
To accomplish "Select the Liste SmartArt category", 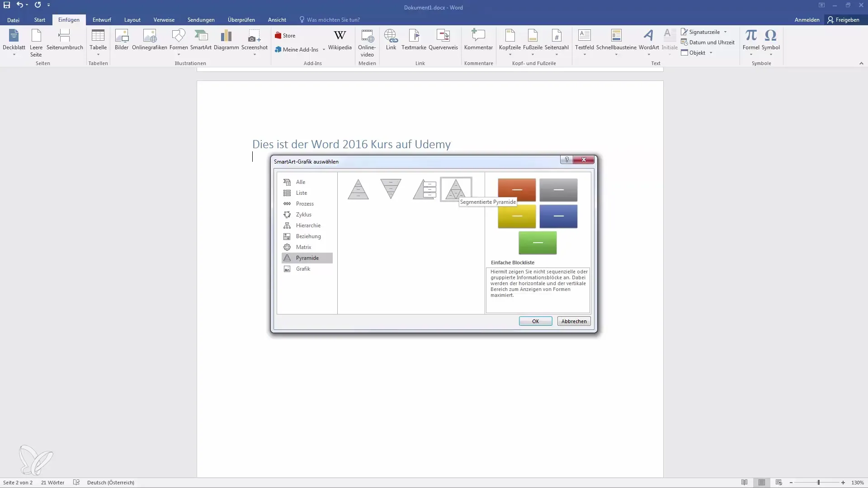I will [x=307, y=193].
